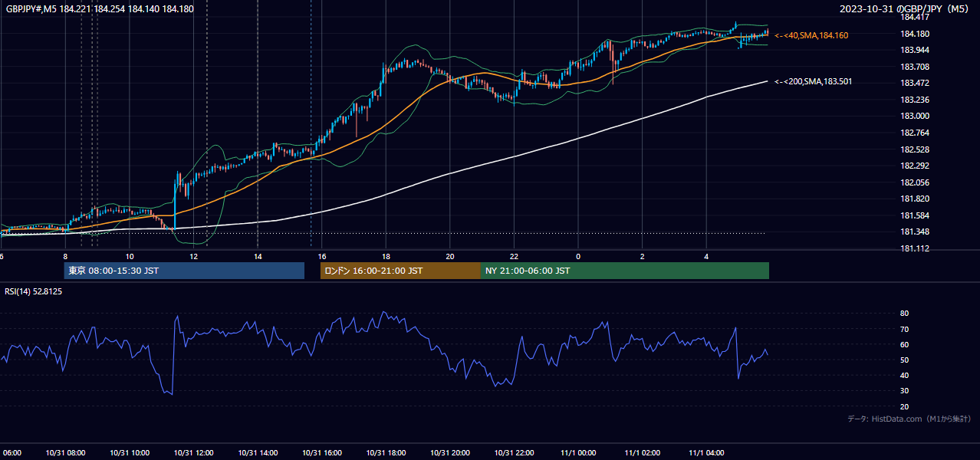Click the 11/1 00:00 time label
The width and height of the screenshot is (980, 460).
[x=578, y=452]
